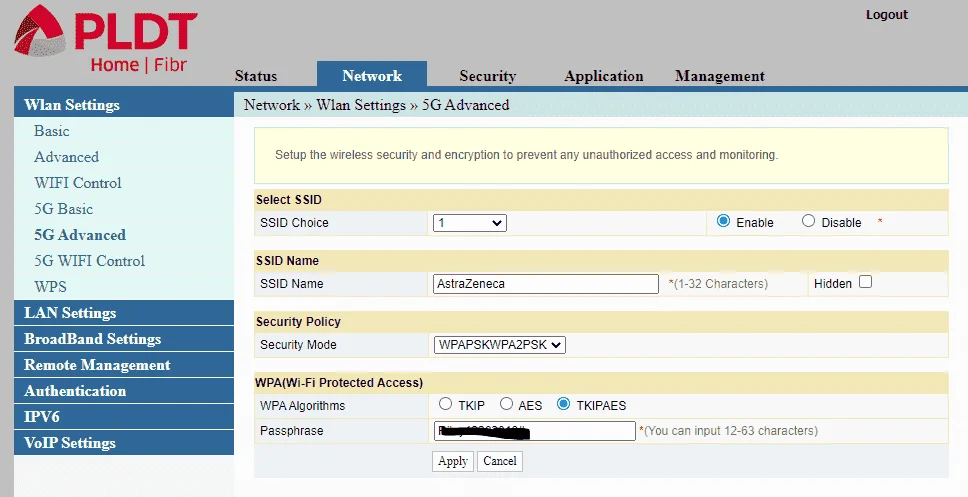Viewport: 968px width, 497px height.
Task: Tick the Hidden SSID checkbox
Action: (866, 282)
